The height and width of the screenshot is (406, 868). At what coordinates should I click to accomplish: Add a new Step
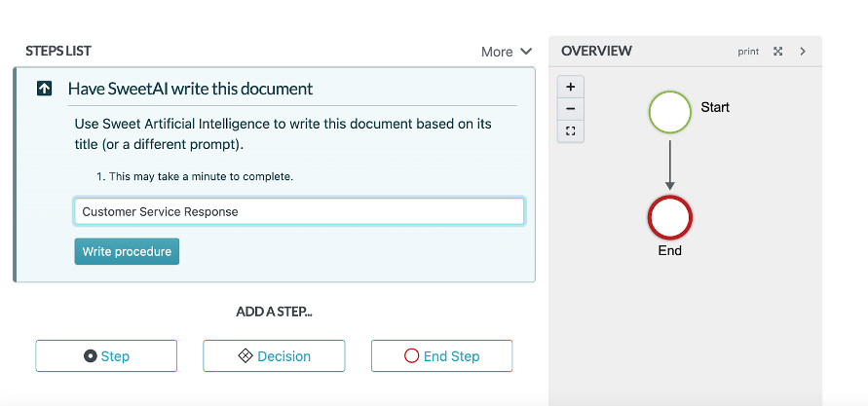click(x=106, y=356)
